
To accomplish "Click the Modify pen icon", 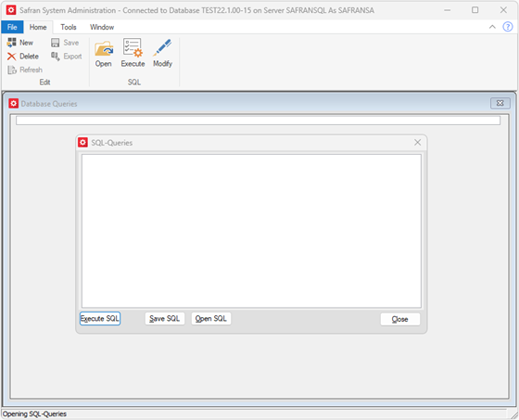I will (x=162, y=47).
